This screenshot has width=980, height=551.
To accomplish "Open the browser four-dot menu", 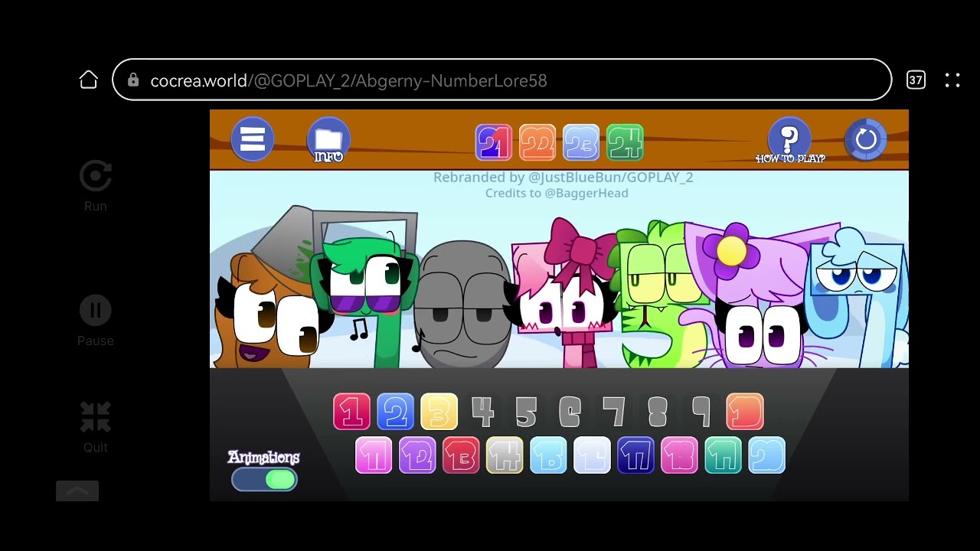I will coord(952,80).
